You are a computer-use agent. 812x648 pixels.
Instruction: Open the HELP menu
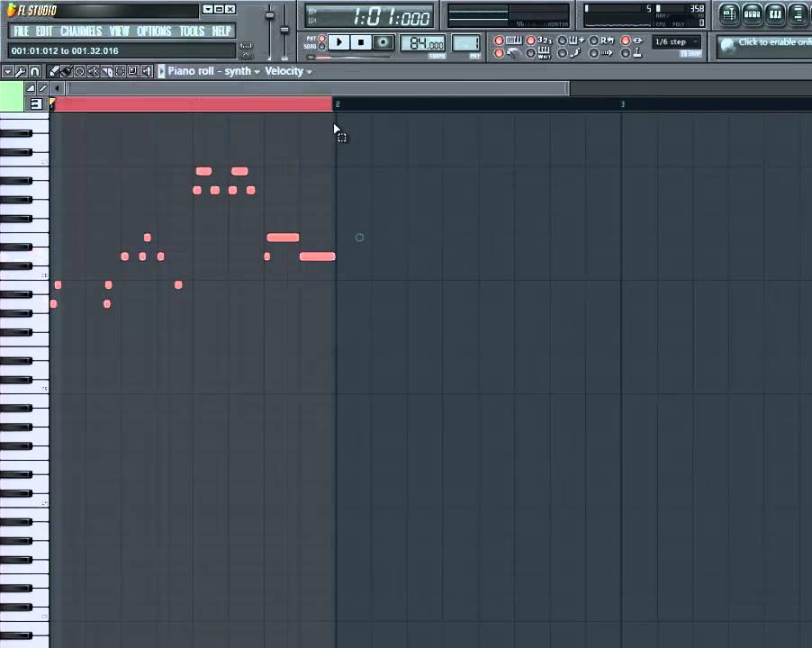click(221, 31)
